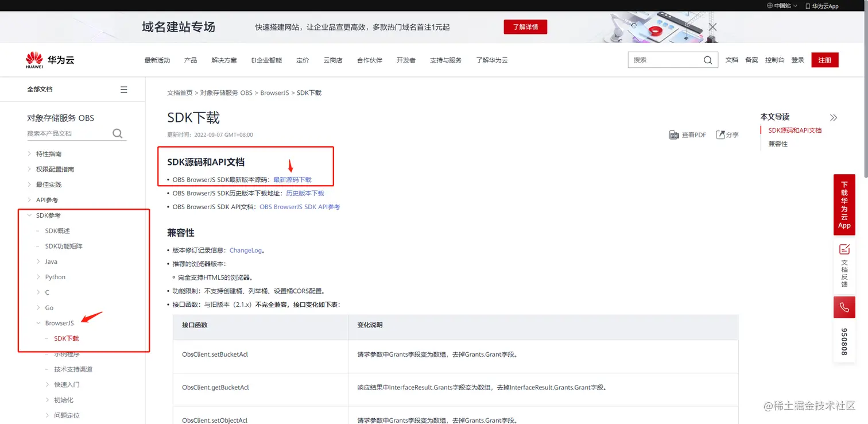Click the 最新源码下载 link
The width and height of the screenshot is (868, 424).
[x=292, y=180]
